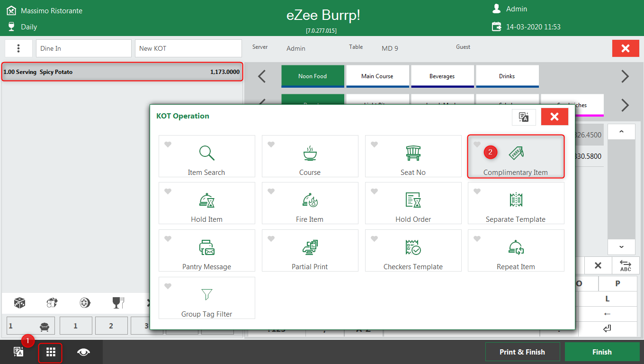Select seat button 2
The width and height of the screenshot is (644, 364).
[x=111, y=326]
